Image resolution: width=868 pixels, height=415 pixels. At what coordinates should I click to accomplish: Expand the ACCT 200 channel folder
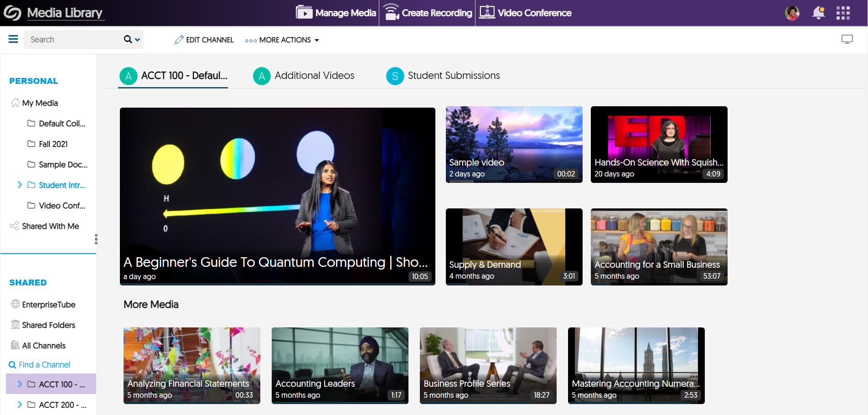point(20,405)
